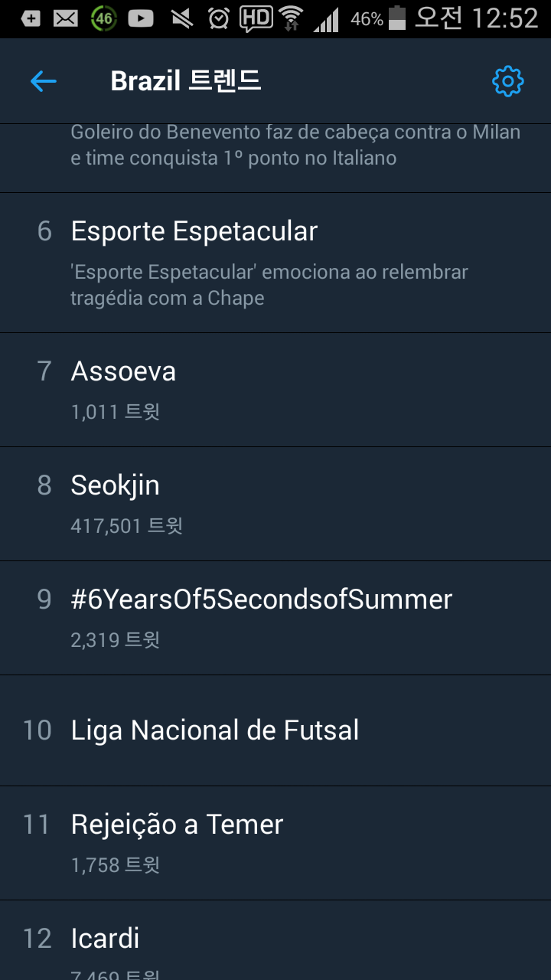
Task: Tap the alarm clock status icon
Action: [x=219, y=18]
